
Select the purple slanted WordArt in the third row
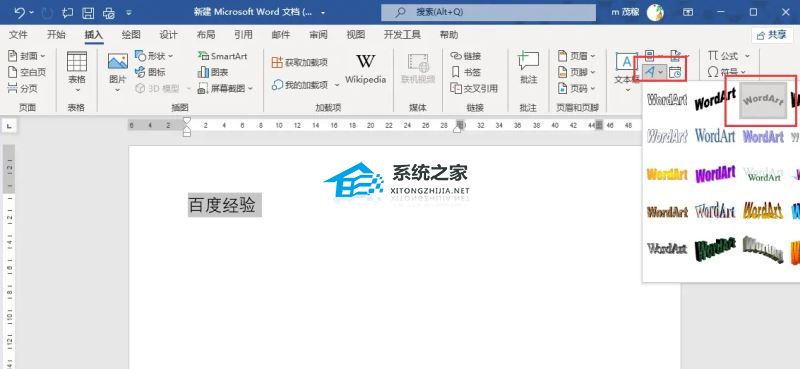click(x=715, y=174)
